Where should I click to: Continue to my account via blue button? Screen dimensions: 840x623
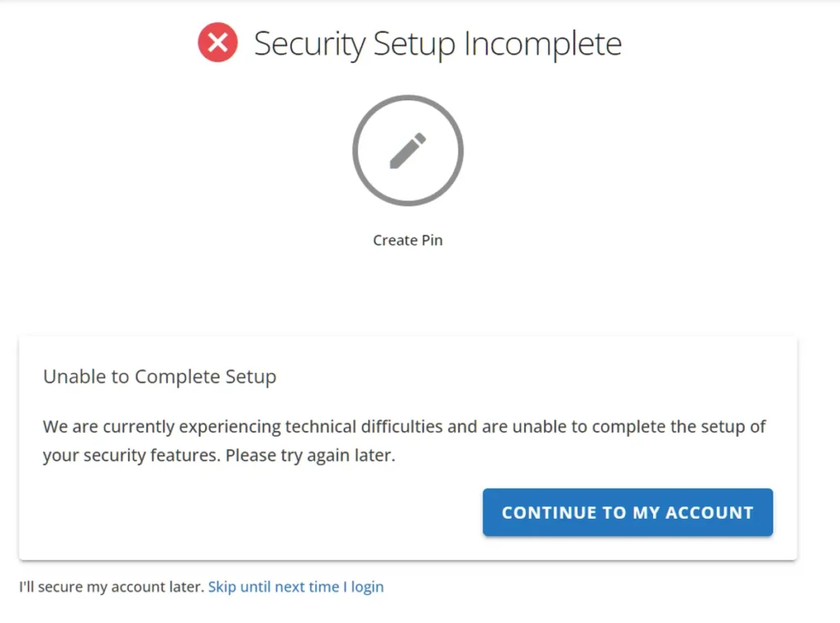628,512
